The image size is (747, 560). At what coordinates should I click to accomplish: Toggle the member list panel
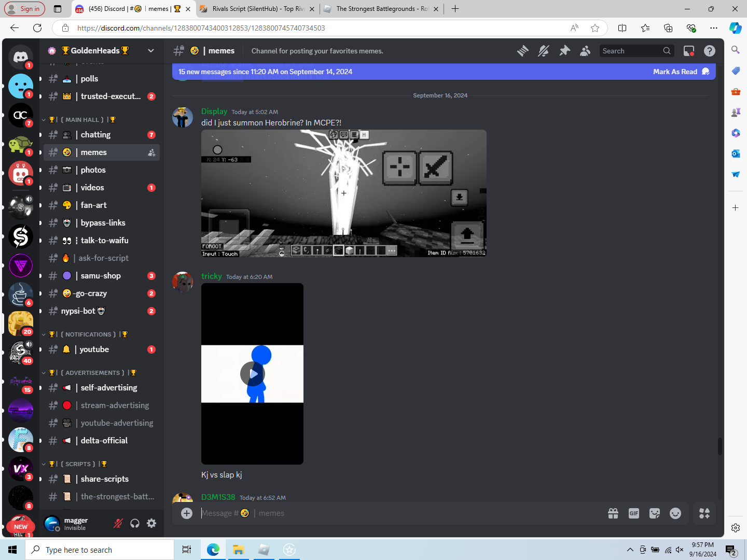(585, 51)
